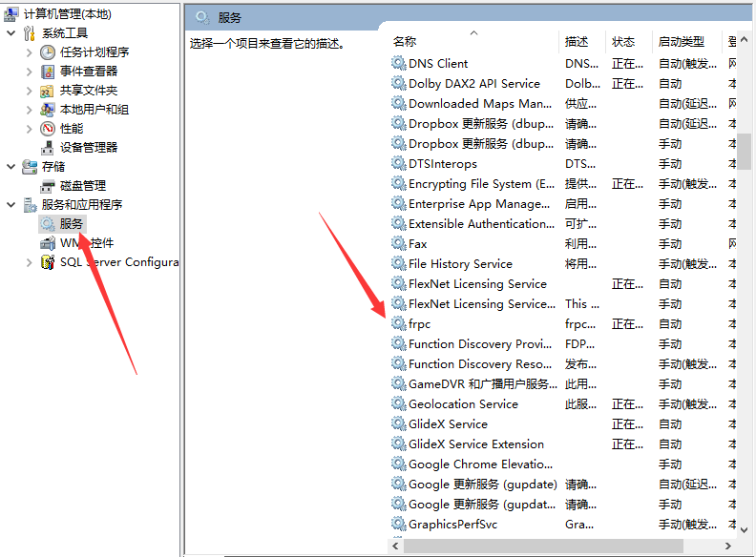Expand the SQL Server Configuration node
This screenshot has width=756, height=557.
[x=29, y=262]
